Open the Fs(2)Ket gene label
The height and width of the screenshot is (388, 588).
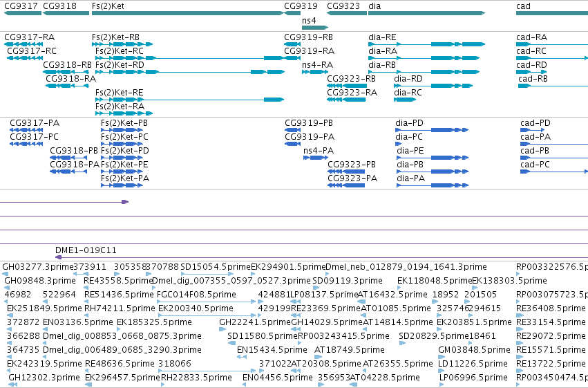[x=108, y=6]
